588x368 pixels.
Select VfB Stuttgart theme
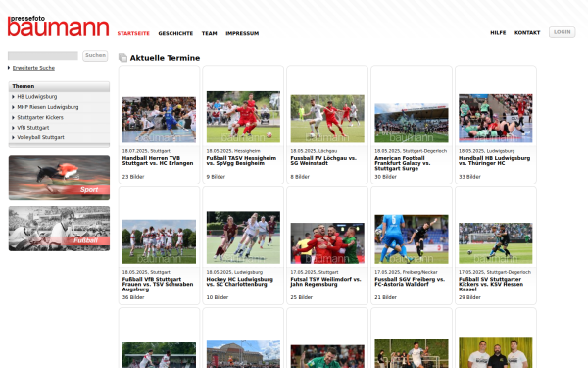pos(33,128)
